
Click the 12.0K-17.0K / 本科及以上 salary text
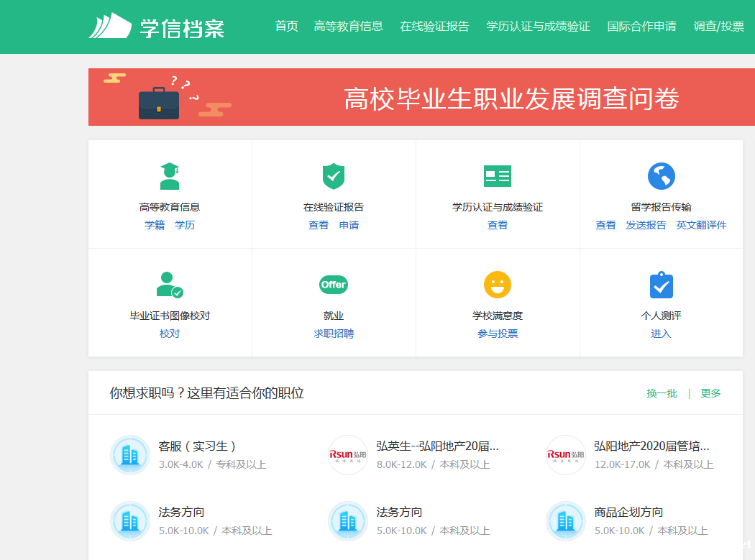[654, 464]
